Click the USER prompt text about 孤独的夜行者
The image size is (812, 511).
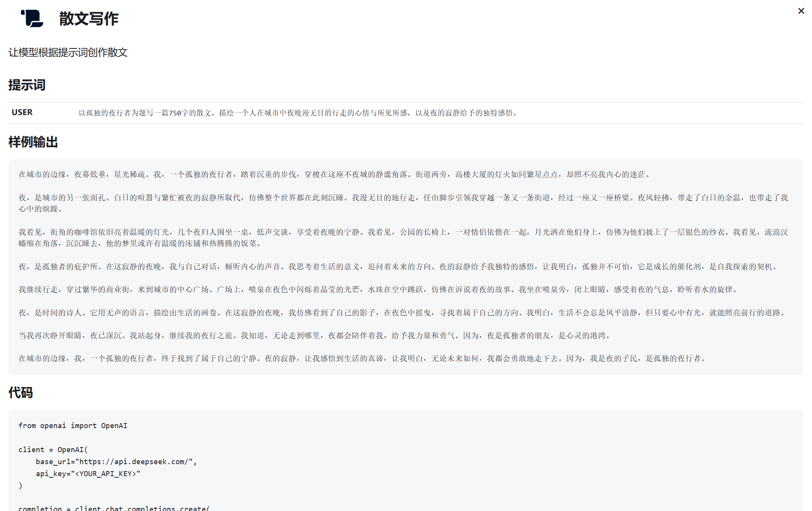tap(298, 113)
